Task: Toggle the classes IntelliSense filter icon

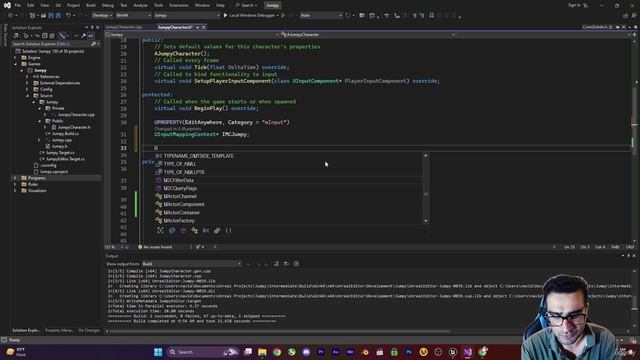Action: [194, 231]
